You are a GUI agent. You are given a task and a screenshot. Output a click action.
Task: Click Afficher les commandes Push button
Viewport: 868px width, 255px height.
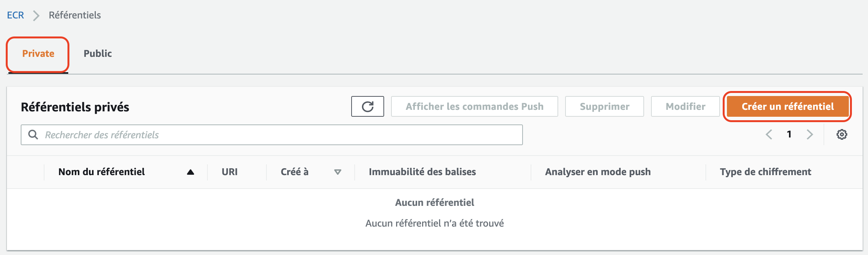474,106
